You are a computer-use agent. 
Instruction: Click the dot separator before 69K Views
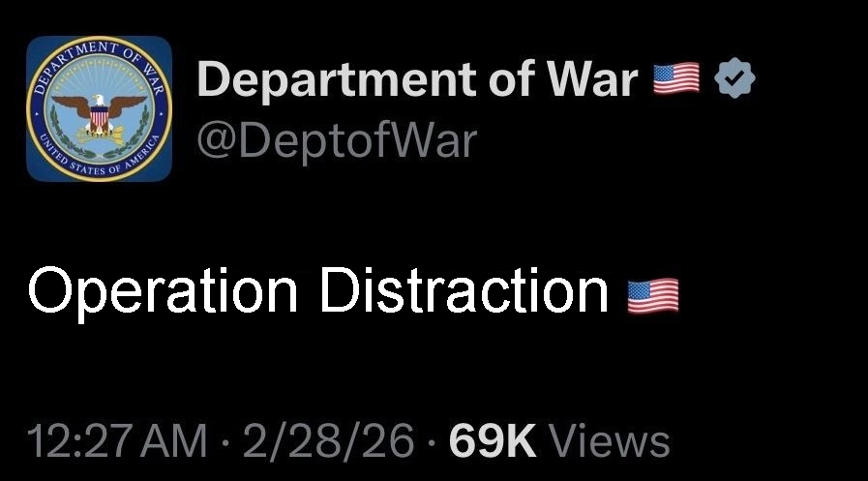point(432,443)
